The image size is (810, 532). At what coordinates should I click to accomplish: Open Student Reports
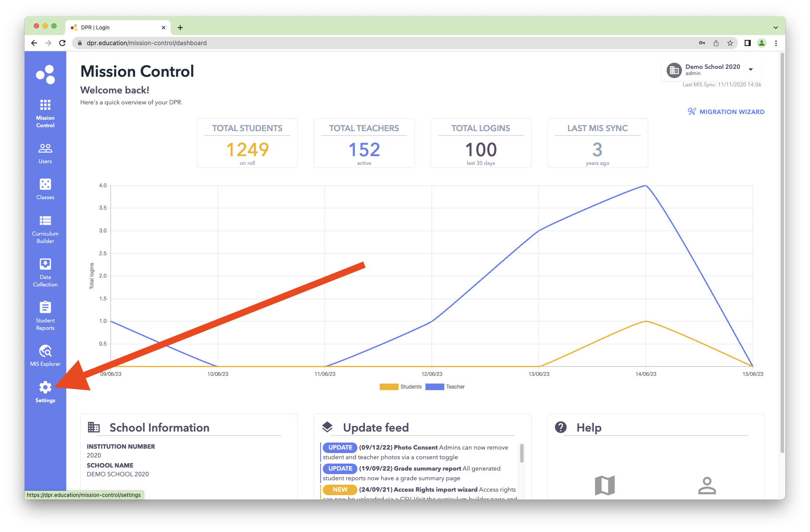click(x=45, y=313)
